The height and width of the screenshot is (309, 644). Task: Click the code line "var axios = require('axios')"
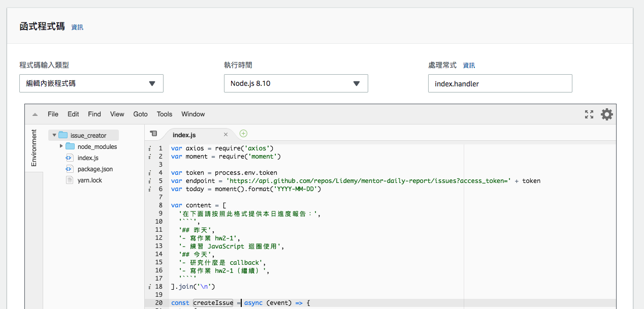coord(222,148)
